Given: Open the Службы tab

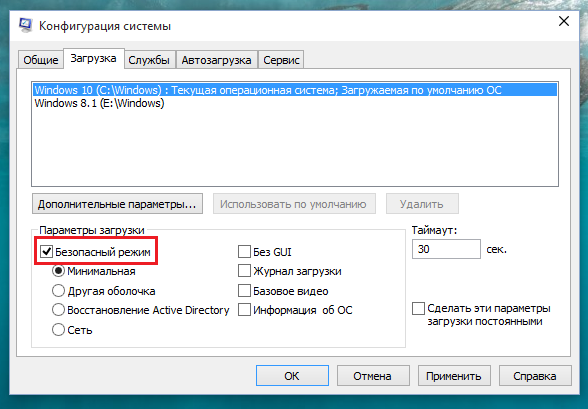Looking at the screenshot, I should click(149, 60).
